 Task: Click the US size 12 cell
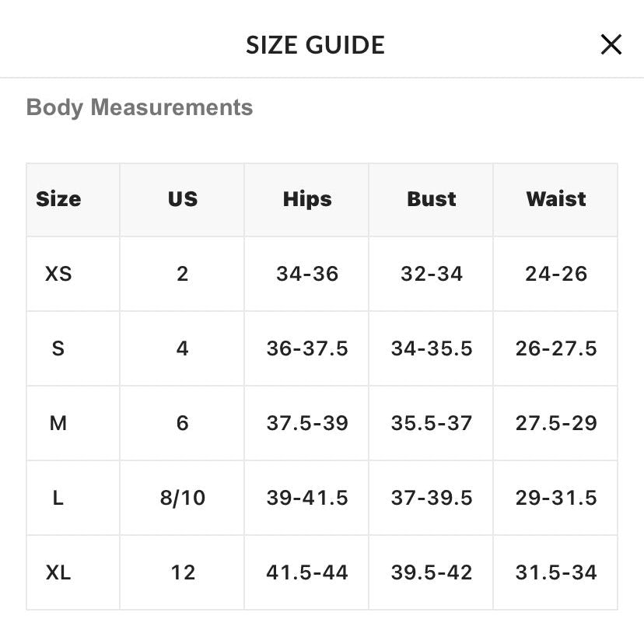click(x=183, y=572)
